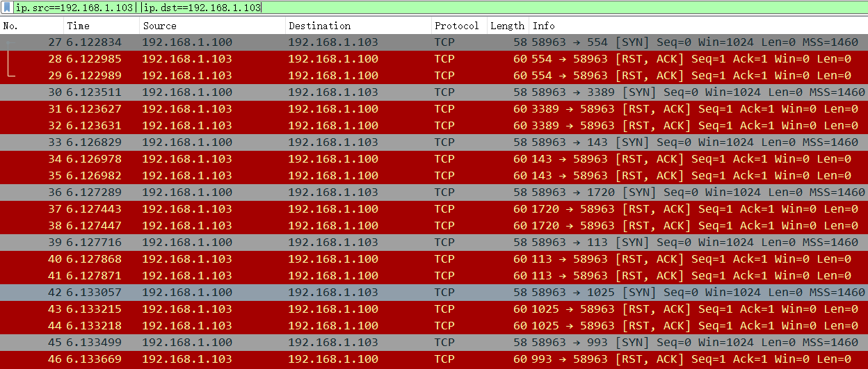868x369 pixels.
Task: Select packet number 29 row
Action: (x=434, y=76)
